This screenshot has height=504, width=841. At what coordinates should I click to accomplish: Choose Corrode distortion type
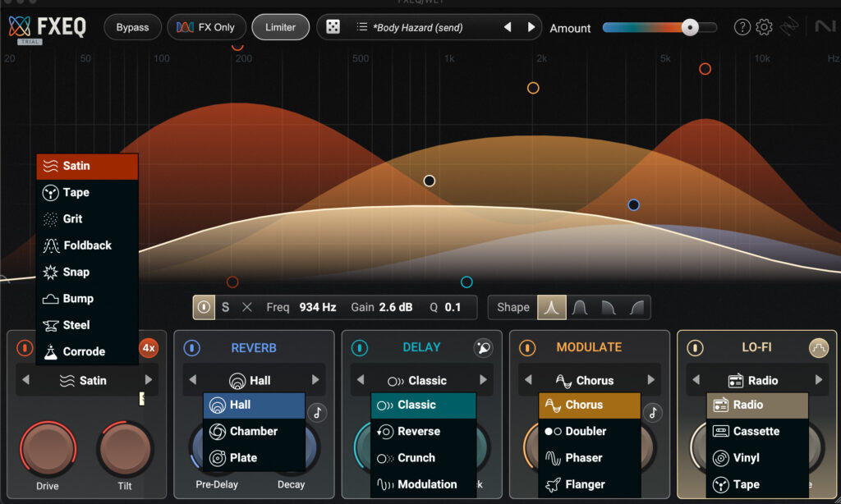click(x=87, y=351)
